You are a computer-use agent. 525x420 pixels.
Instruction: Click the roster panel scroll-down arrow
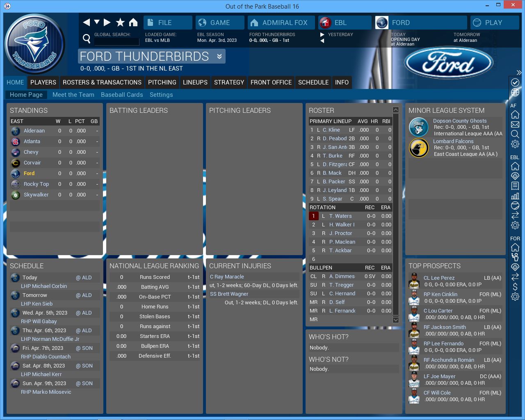396,320
